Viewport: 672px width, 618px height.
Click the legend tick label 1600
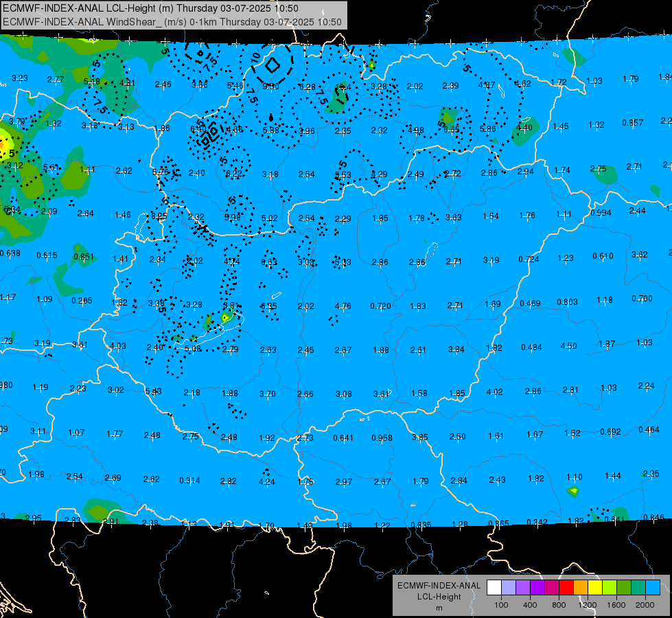(x=616, y=605)
